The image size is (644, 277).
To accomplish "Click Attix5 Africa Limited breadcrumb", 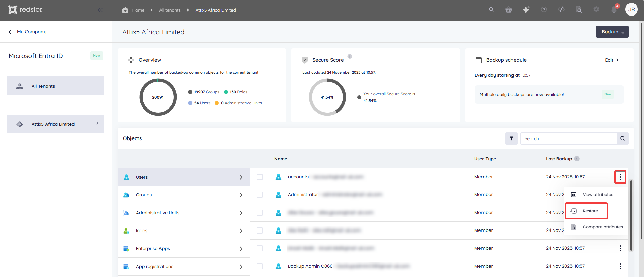I will click(216, 10).
